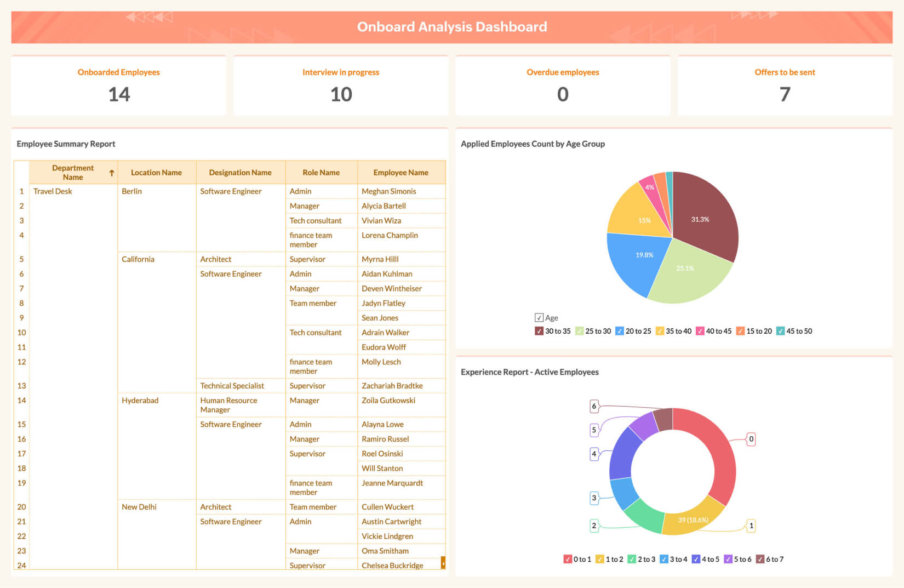Viewport: 904px width, 588px height.
Task: Hide the 6 to 7 experience series
Action: pos(760,559)
